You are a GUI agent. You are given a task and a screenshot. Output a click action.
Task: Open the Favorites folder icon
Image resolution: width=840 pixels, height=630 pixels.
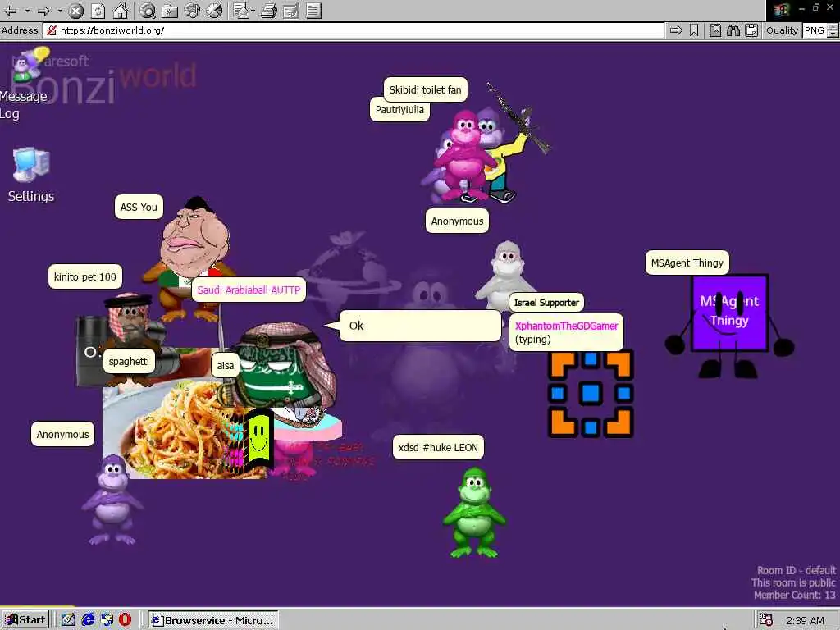(170, 10)
